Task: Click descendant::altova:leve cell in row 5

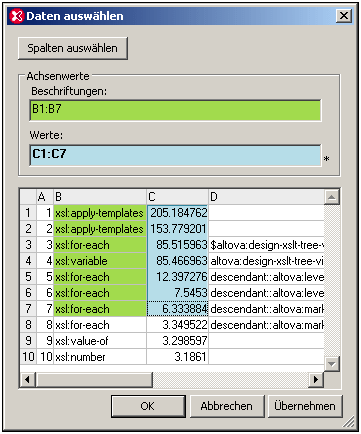Action: tap(266, 277)
